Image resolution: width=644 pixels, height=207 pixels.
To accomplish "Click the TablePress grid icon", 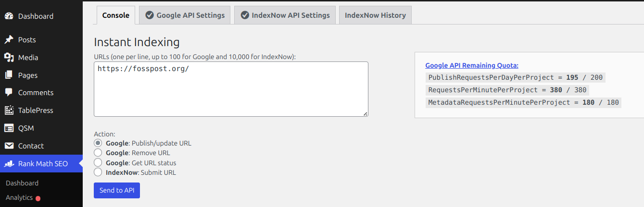I will (9, 110).
